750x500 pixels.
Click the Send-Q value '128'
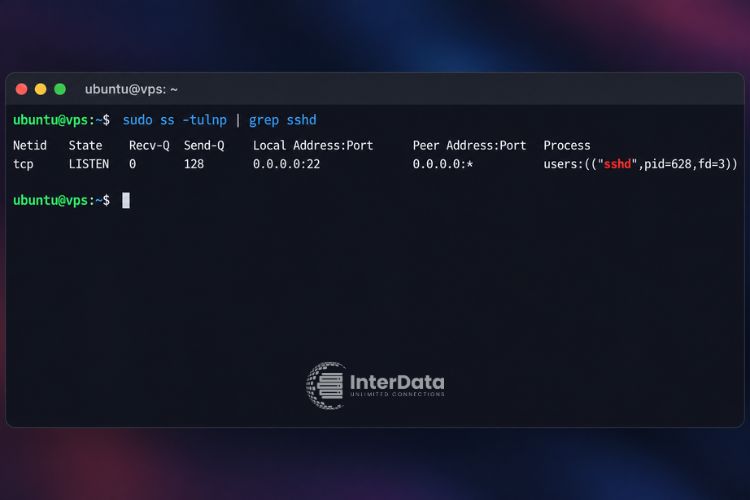click(x=194, y=164)
